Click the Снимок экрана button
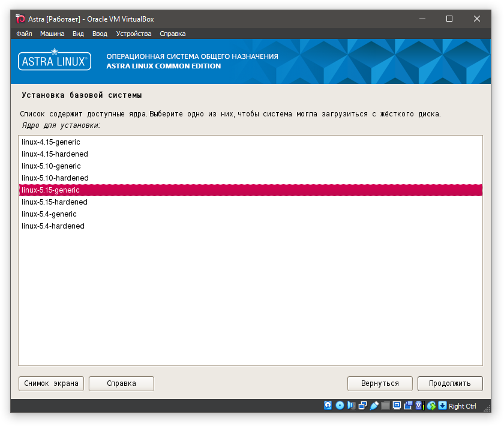This screenshot has width=504, height=426. point(51,383)
